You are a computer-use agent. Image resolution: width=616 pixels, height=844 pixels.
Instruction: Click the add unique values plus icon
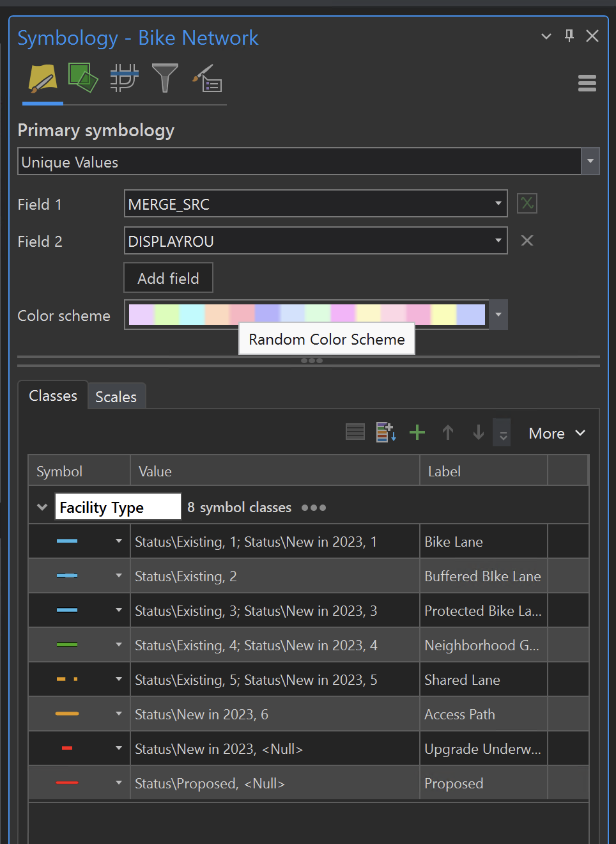pos(417,432)
